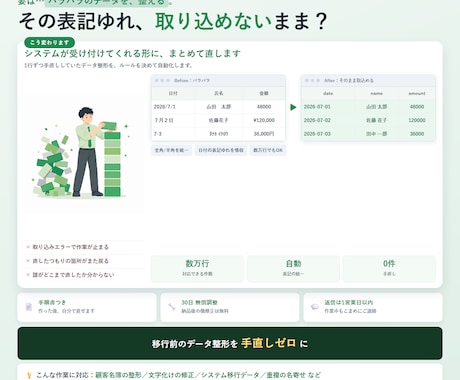This screenshot has width=460, height=380.
Task: Click the green arrow between Before and After tables
Action: coord(293,107)
